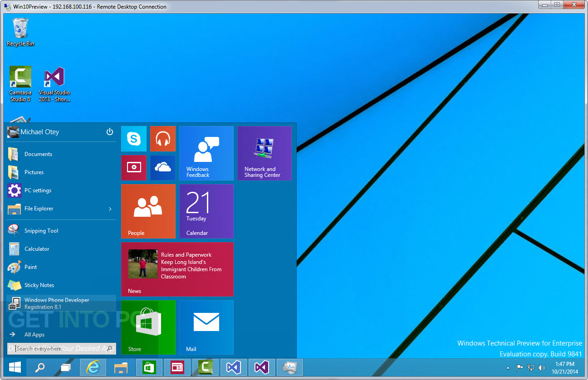Open the monitor app on taskbar
The image size is (588, 380).
[290, 367]
